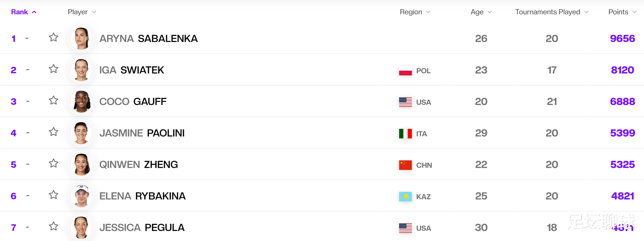Click the Italy flag next to ITA
The image size is (644, 241).
click(x=405, y=134)
